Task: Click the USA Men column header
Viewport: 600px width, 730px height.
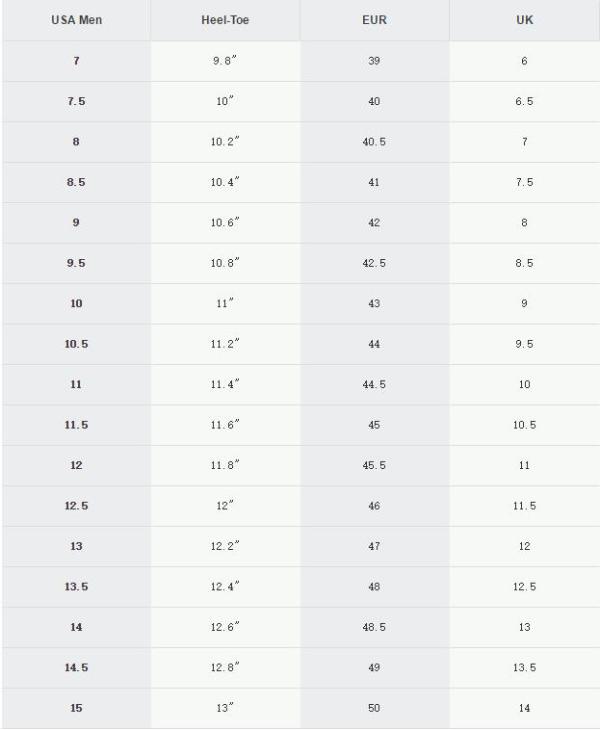Action: (x=76, y=21)
